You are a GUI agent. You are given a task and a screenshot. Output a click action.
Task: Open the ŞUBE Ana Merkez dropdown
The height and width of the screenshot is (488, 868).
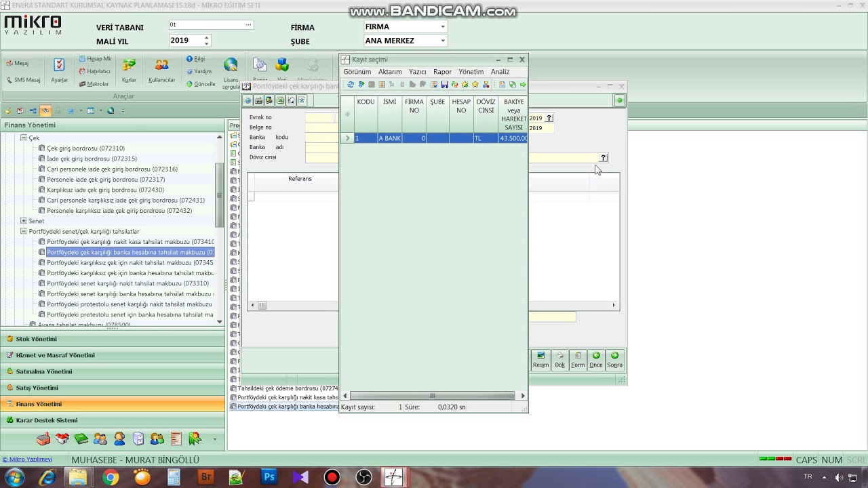[443, 41]
